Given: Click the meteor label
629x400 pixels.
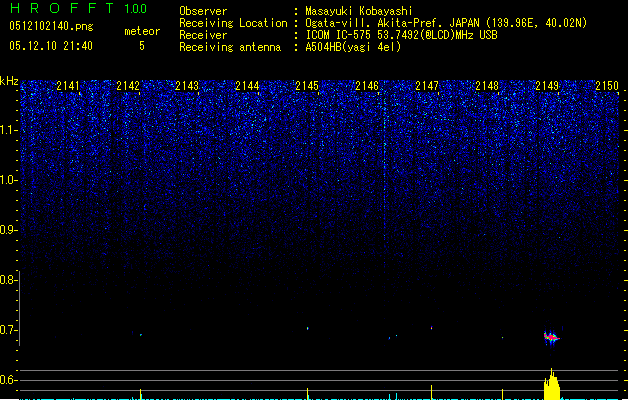Looking at the screenshot, I should (x=142, y=31).
